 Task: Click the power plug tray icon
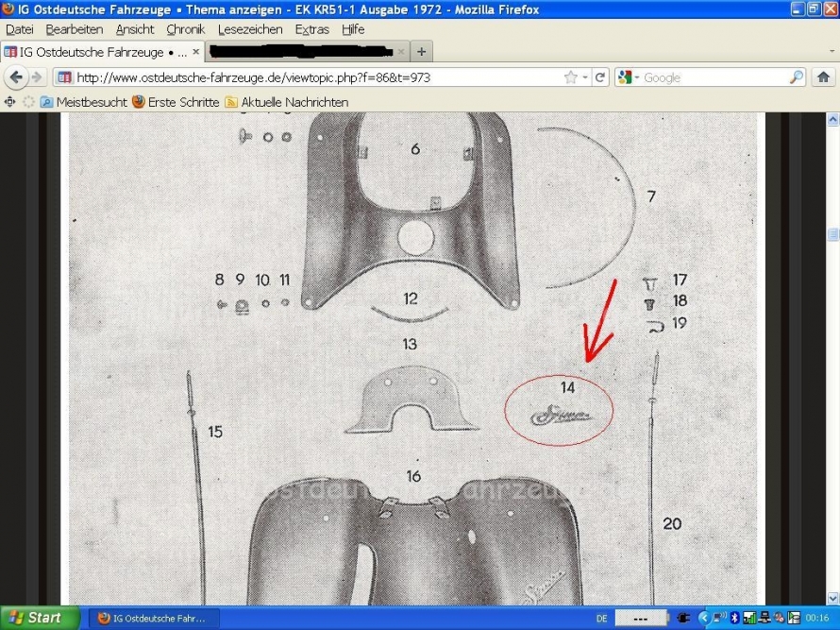(x=683, y=619)
